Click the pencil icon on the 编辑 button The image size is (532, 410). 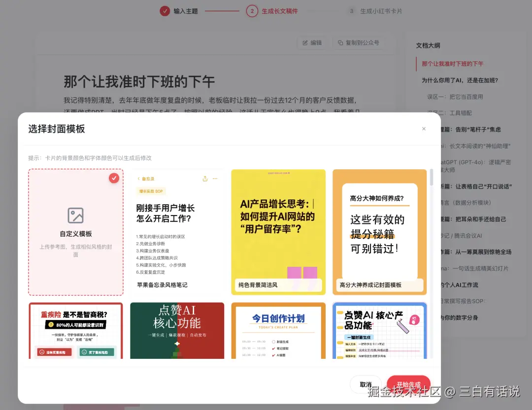coord(306,43)
